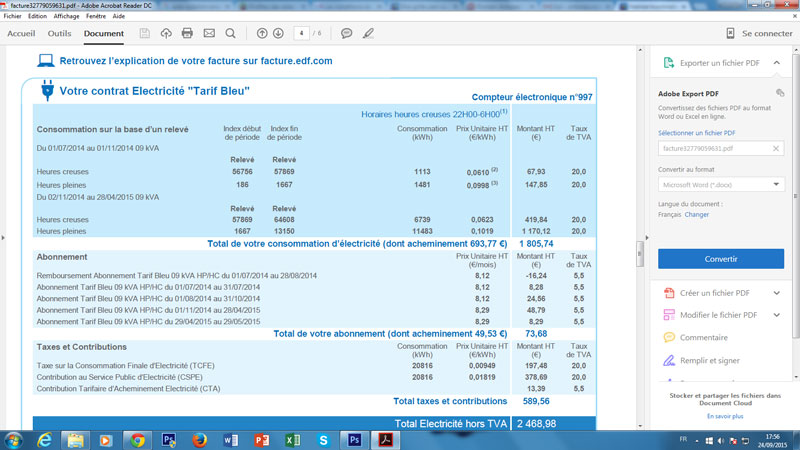The image size is (800, 450).
Task: Collapse the Exporter un fichier PDF section
Action: [x=777, y=63]
